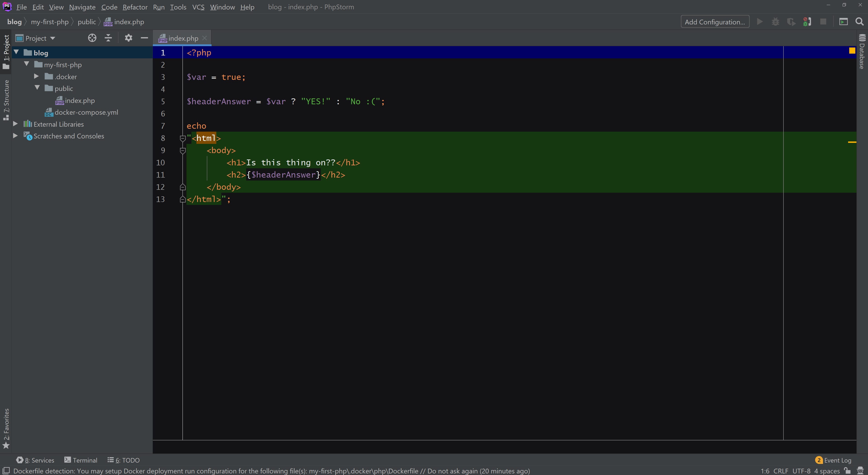Select docker-compose.yml in project tree
Image resolution: width=868 pixels, height=475 pixels.
86,112
